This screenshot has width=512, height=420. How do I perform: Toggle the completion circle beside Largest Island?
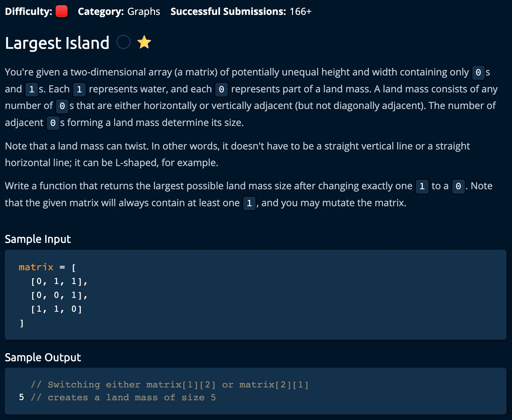[124, 42]
